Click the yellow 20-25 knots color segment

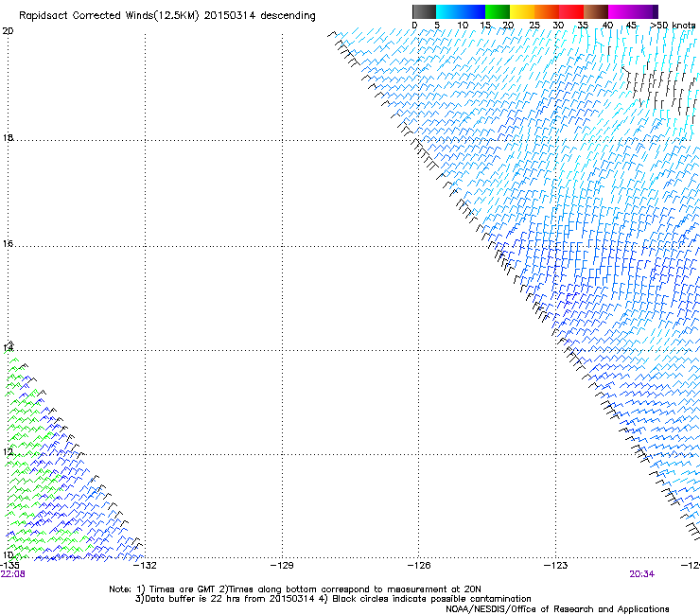(522, 11)
